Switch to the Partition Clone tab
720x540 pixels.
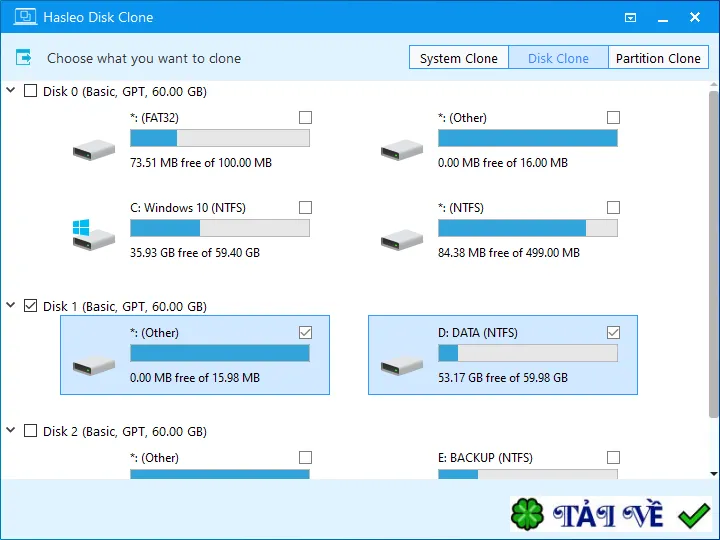[658, 57]
